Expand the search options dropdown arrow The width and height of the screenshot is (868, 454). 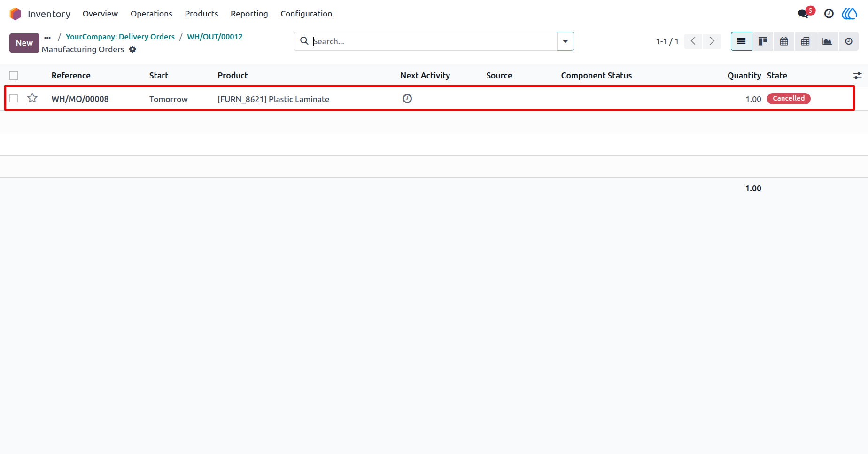(565, 41)
